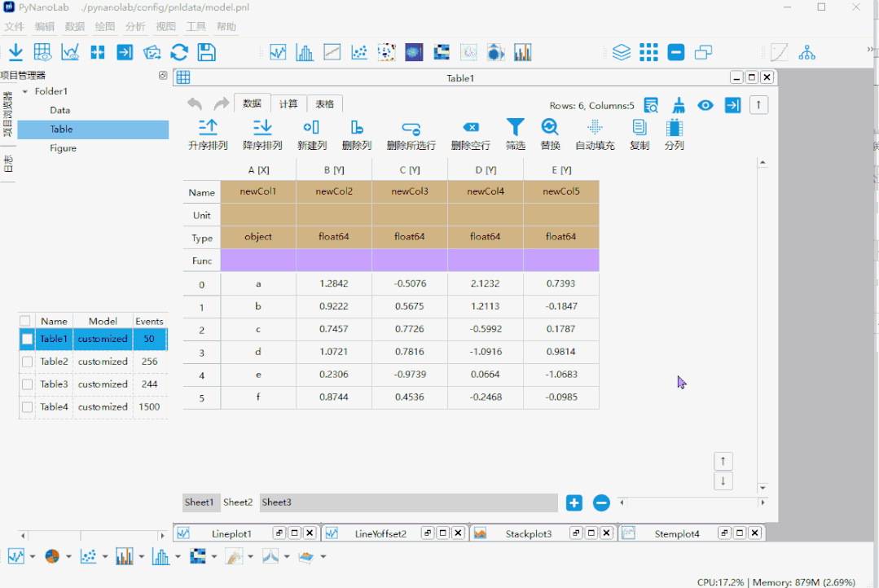Click the clean broom icon in Table1

(x=679, y=105)
